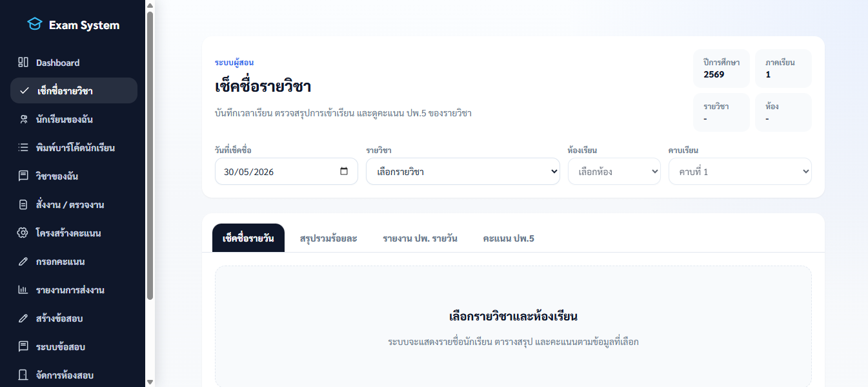
Task: Click the person icon beside นักเรียนของฉัน
Action: point(23,120)
